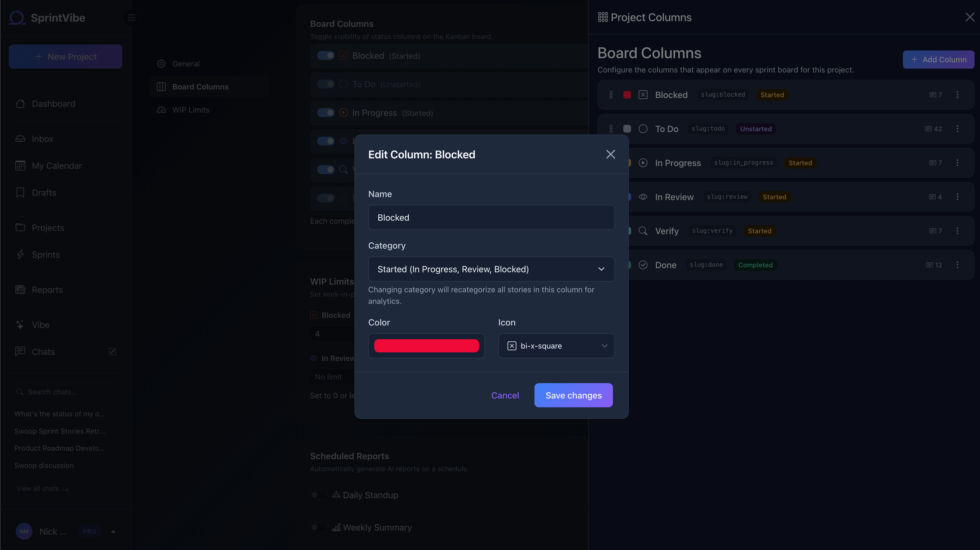Close the Edit Column dialog
Image resolution: width=980 pixels, height=550 pixels.
pyautogui.click(x=611, y=154)
